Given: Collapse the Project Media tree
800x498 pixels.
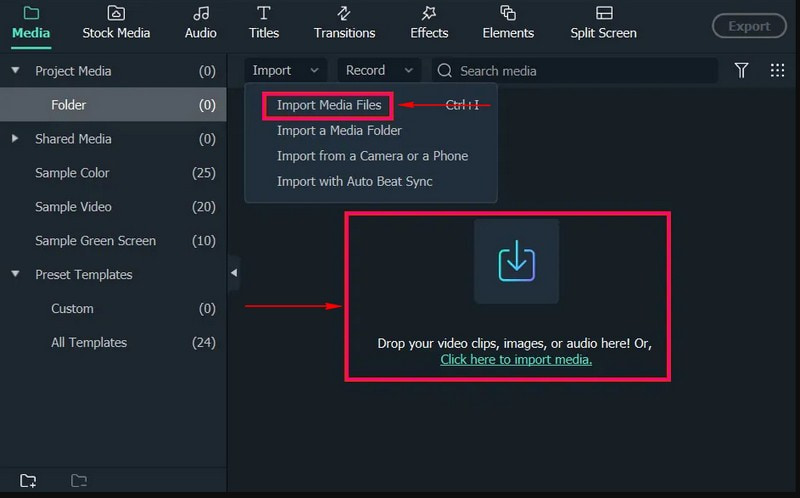Looking at the screenshot, I should point(15,71).
